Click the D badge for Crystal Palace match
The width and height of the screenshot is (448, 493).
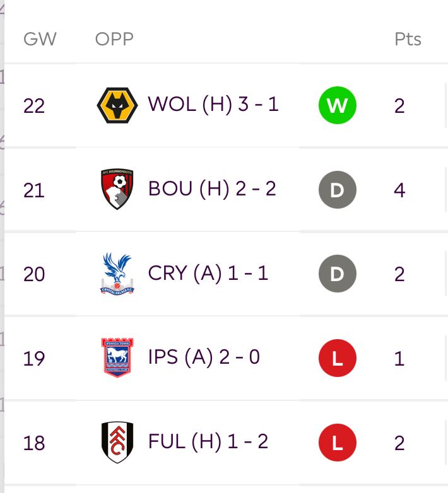[x=337, y=274]
